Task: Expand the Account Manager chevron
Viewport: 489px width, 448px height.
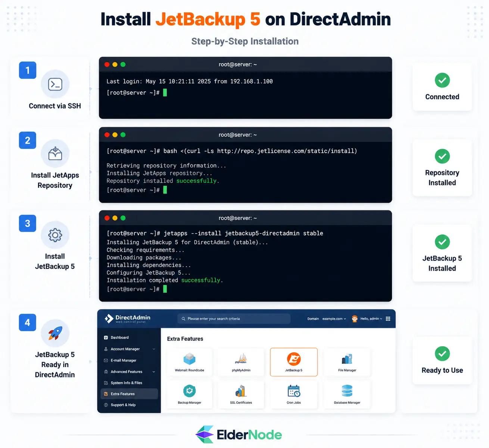Action: pos(154,349)
